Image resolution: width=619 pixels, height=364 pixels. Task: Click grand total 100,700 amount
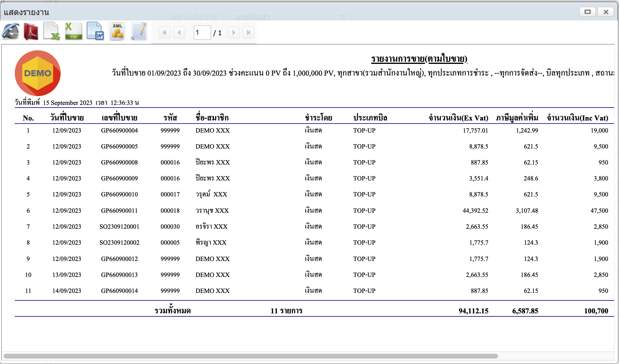tap(596, 311)
